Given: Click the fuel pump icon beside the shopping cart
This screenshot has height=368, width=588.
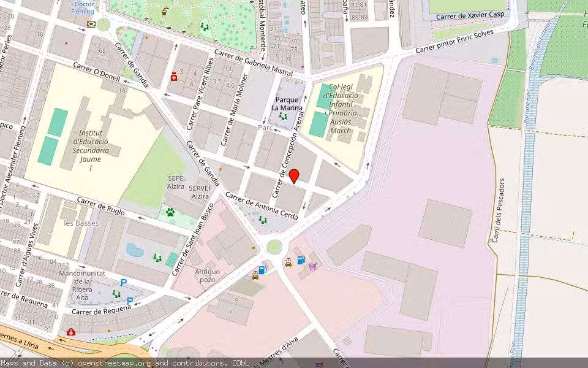Looking at the screenshot, I should point(301,260).
